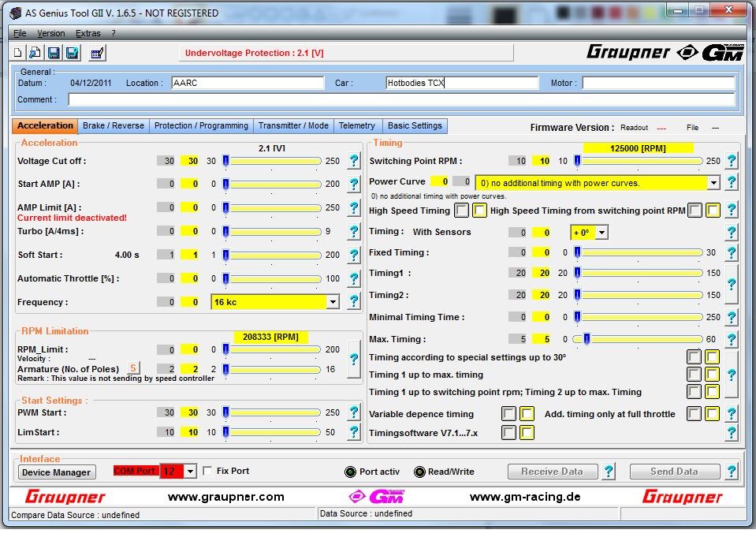Open help for Frequency setting
756x552 pixels.
pos(354,302)
